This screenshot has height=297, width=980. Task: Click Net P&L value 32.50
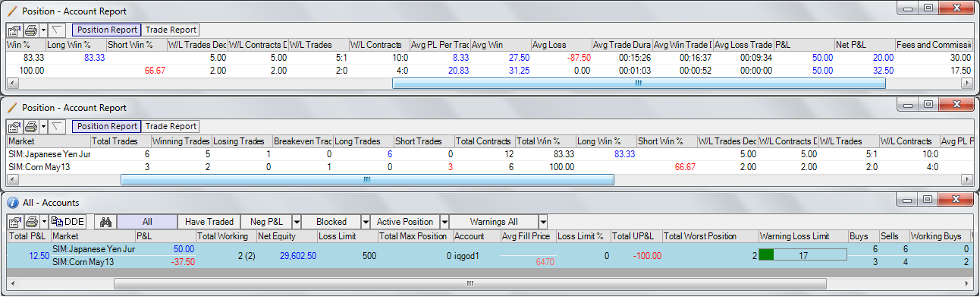click(x=882, y=70)
